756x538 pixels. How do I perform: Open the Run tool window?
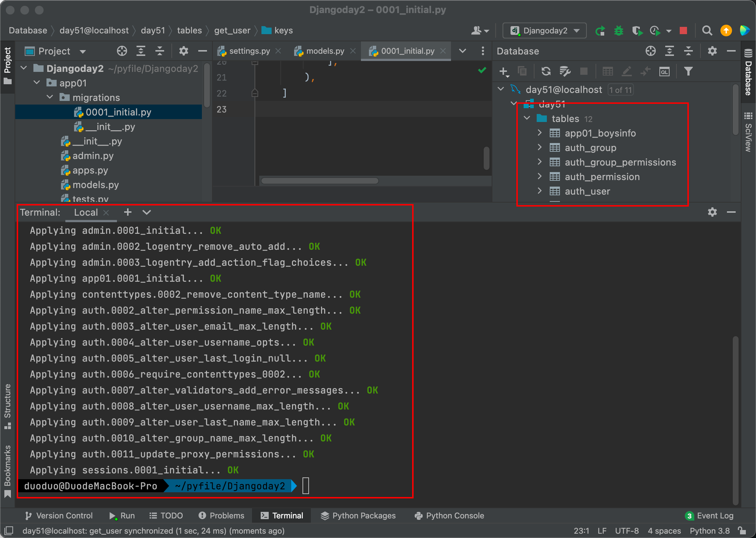(122, 515)
